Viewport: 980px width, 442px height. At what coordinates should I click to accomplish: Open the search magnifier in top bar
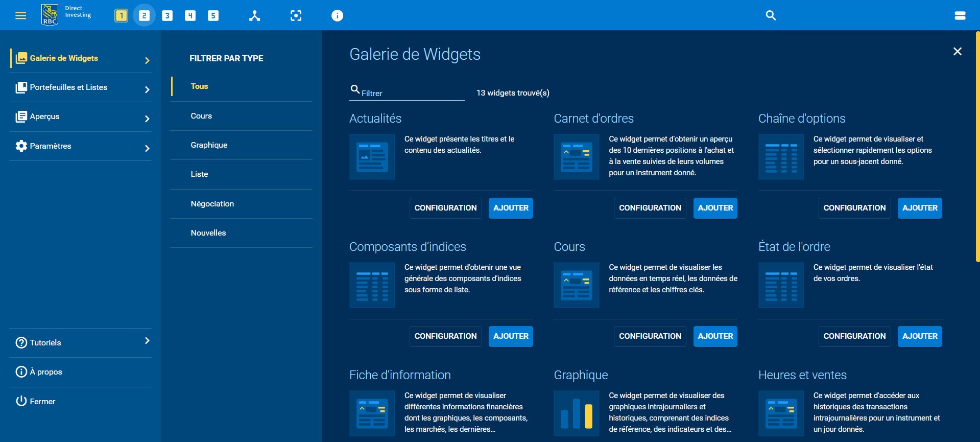pyautogui.click(x=771, y=15)
